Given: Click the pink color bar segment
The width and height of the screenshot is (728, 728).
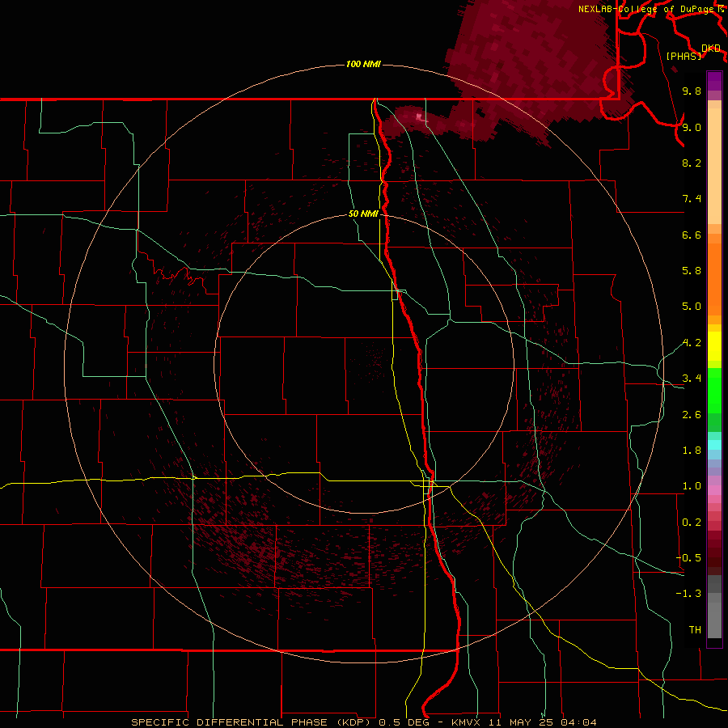Looking at the screenshot, I should click(x=714, y=490).
